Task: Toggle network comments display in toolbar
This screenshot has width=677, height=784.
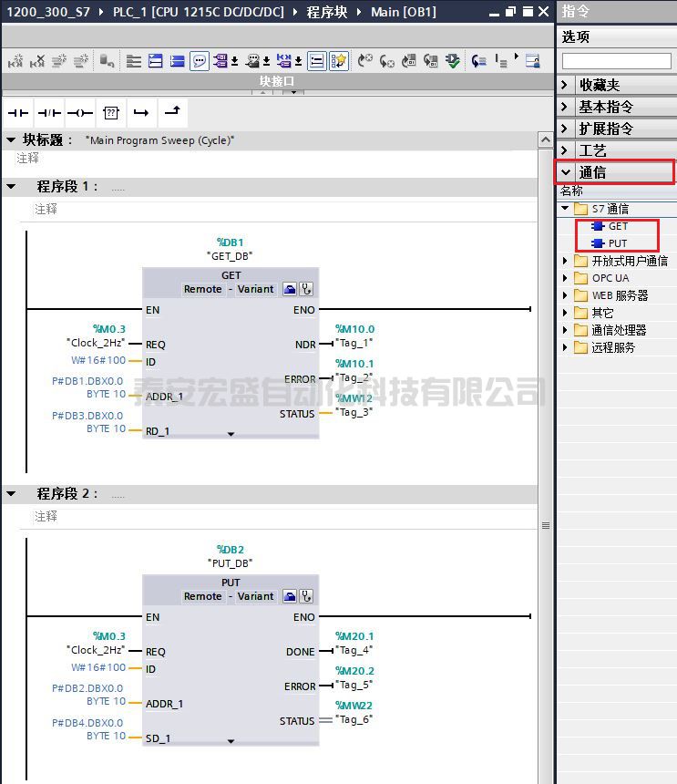Action: click(199, 61)
